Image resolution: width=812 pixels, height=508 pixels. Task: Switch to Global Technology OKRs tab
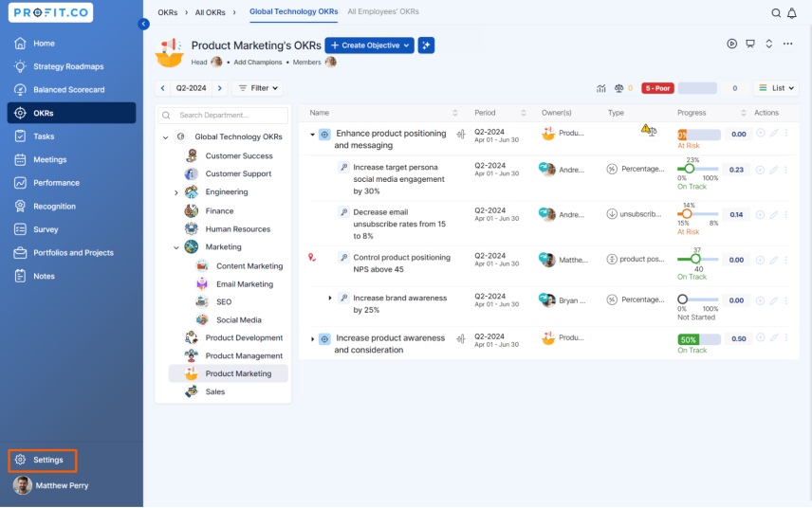(294, 11)
